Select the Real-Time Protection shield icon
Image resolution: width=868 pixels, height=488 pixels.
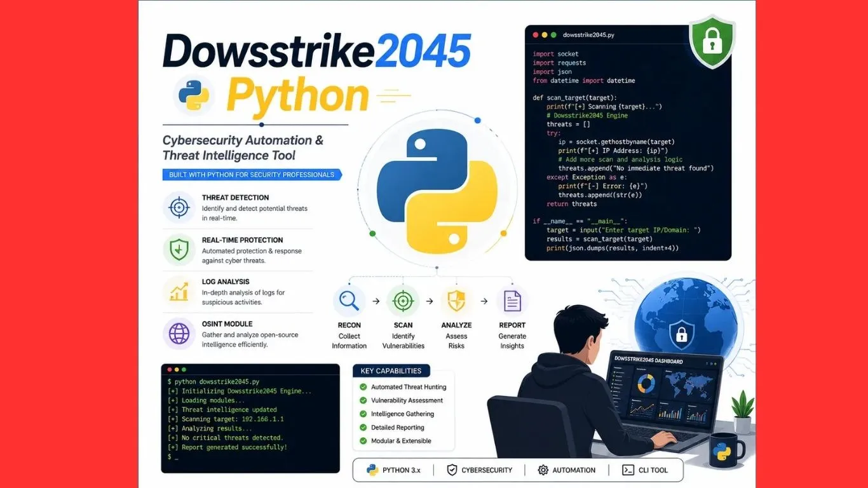click(x=179, y=250)
